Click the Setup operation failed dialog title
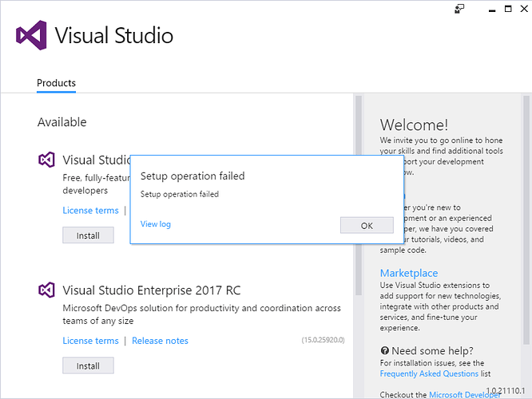 click(x=193, y=176)
